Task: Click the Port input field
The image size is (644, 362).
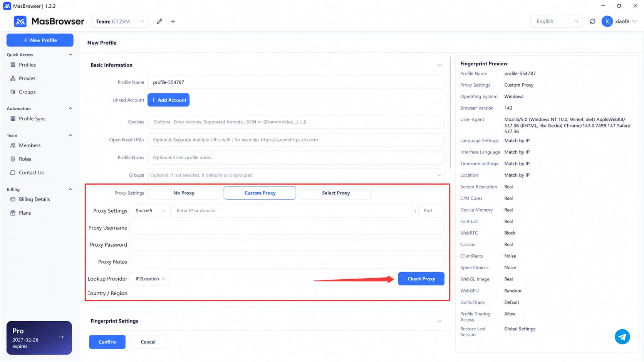Action: [431, 210]
